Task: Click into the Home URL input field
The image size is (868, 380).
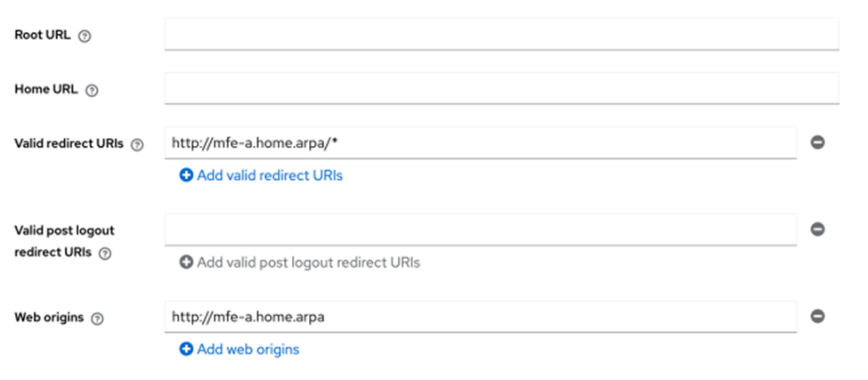Action: coord(501,88)
